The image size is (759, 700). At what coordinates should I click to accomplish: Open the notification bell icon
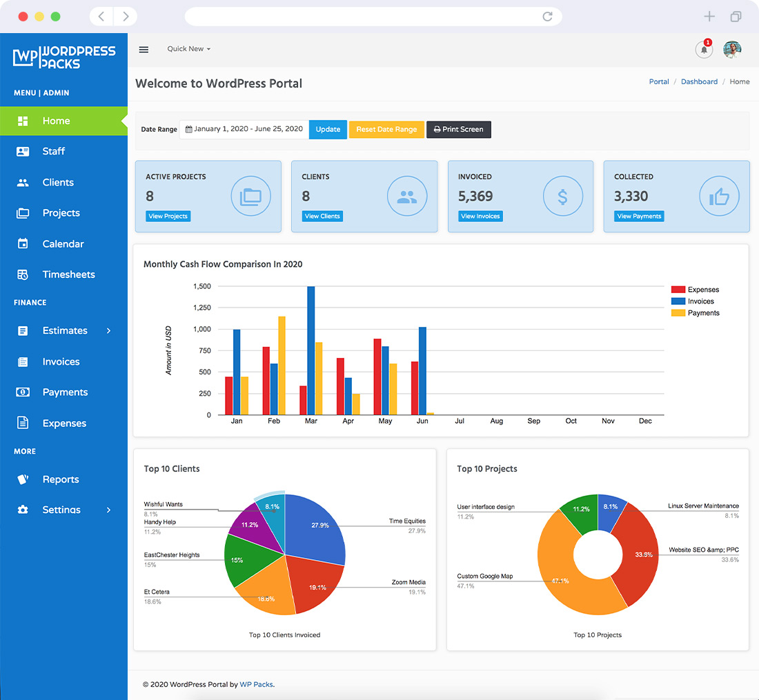pos(704,50)
